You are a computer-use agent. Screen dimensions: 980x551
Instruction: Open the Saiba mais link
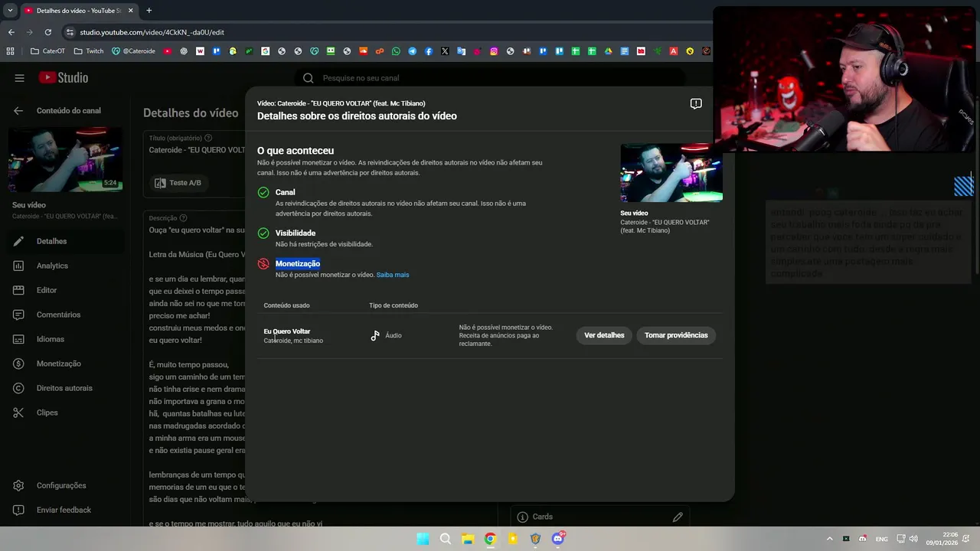[x=393, y=275]
